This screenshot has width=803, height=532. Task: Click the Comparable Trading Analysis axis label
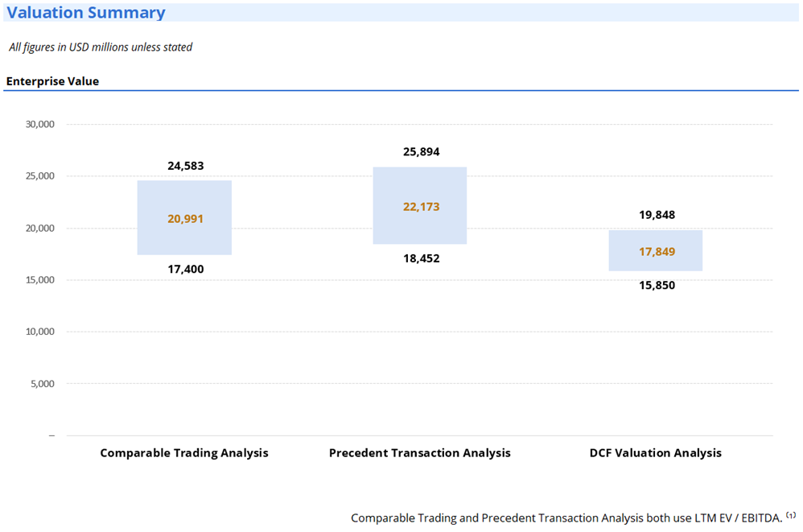click(x=184, y=453)
